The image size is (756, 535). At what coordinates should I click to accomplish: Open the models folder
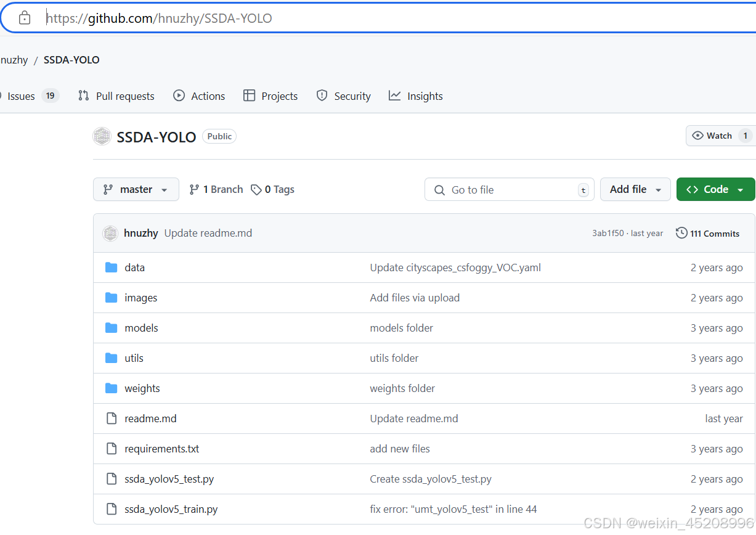click(141, 328)
